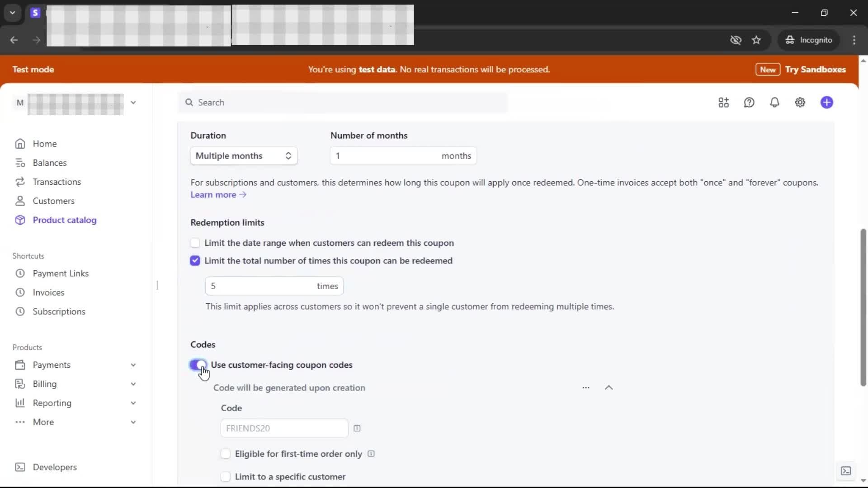Click the info icon beside Code field

[x=357, y=428]
